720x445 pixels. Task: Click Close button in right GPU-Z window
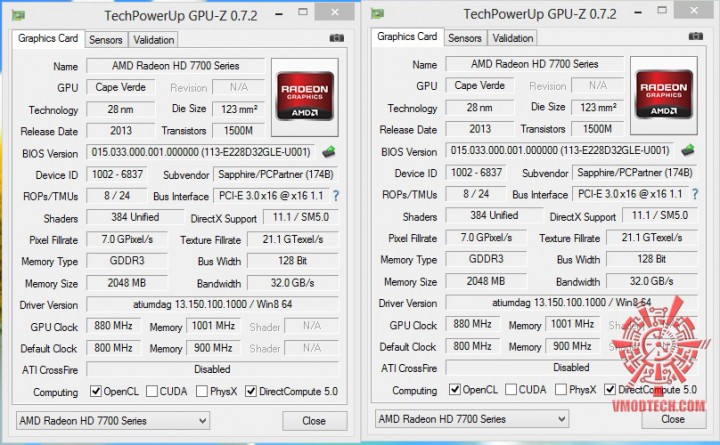click(674, 419)
